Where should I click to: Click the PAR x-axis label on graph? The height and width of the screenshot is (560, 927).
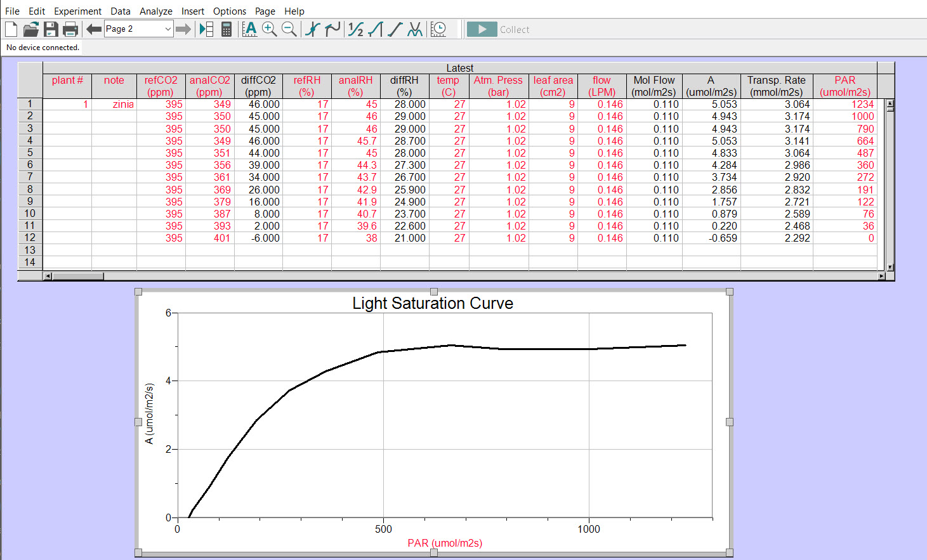pos(444,543)
